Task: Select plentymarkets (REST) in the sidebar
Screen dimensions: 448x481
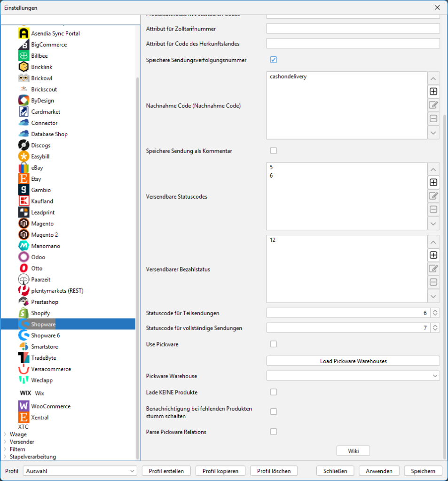Action: pyautogui.click(x=57, y=291)
